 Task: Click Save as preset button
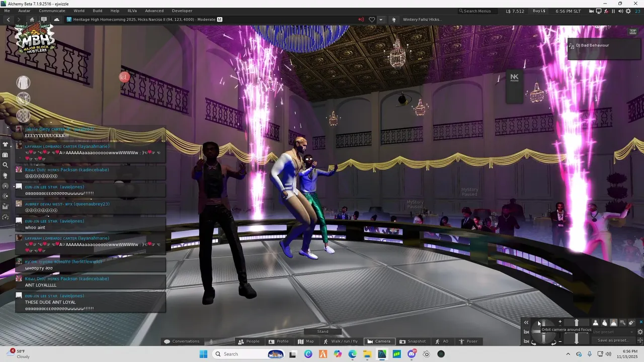tap(613, 340)
